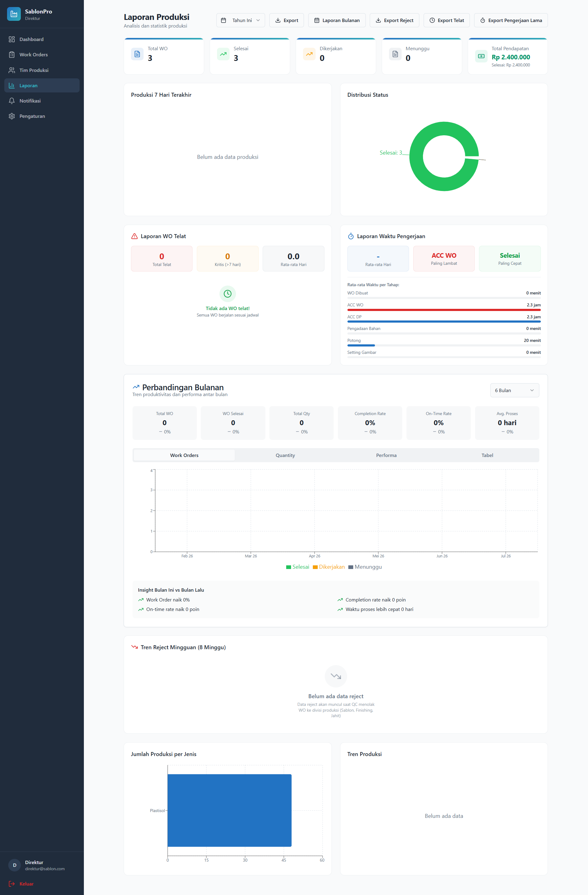This screenshot has height=895, width=588.
Task: Click the Selesai Paling Cepat card
Action: (x=510, y=259)
